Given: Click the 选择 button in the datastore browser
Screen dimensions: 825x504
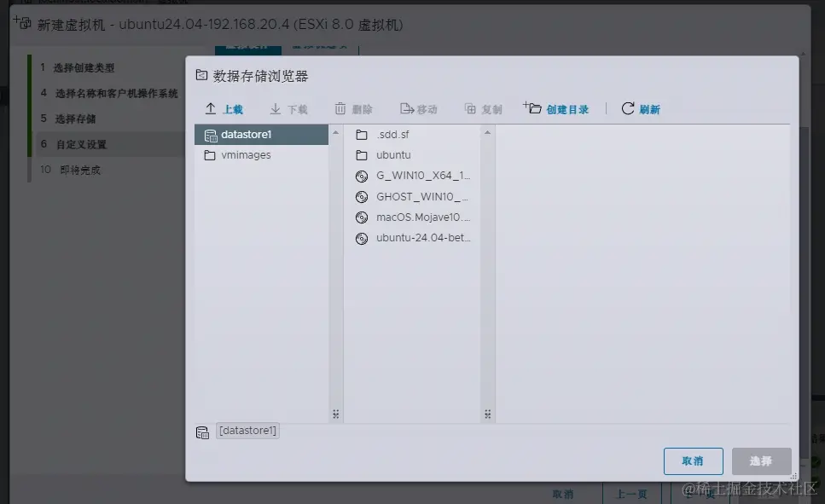Looking at the screenshot, I should coord(761,461).
